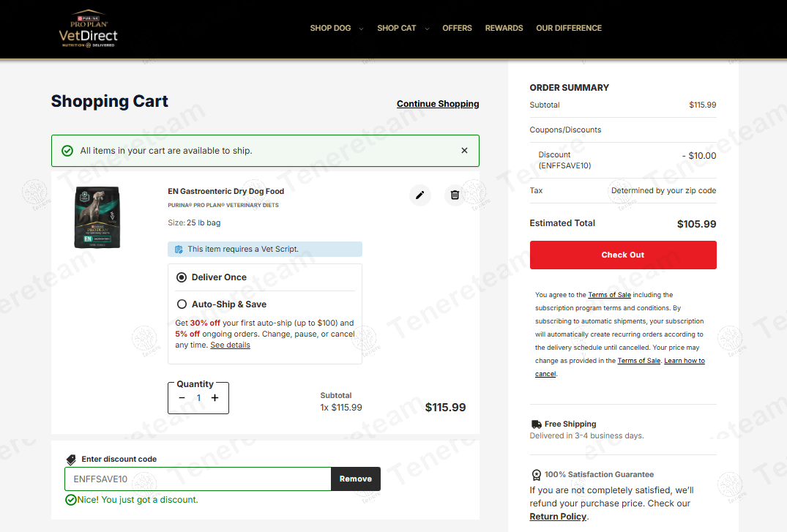This screenshot has width=787, height=532.
Task: Open the Offers menu item
Action: [x=457, y=29]
